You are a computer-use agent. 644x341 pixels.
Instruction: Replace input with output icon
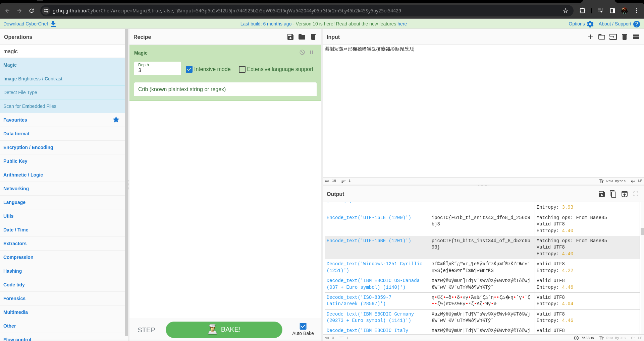click(624, 194)
